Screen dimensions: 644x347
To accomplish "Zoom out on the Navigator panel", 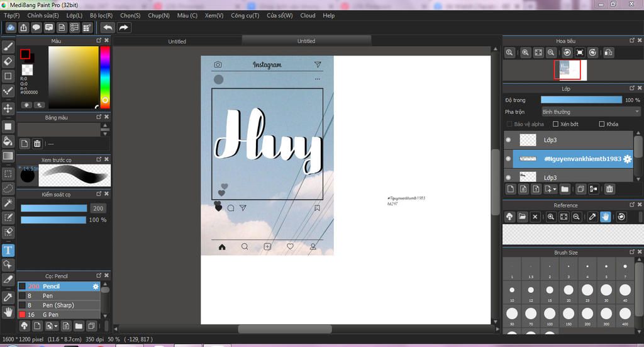I will (x=551, y=53).
